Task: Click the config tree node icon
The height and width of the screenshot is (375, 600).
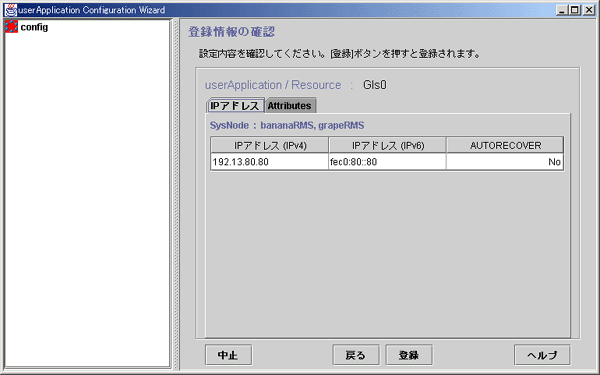Action: click(x=11, y=27)
